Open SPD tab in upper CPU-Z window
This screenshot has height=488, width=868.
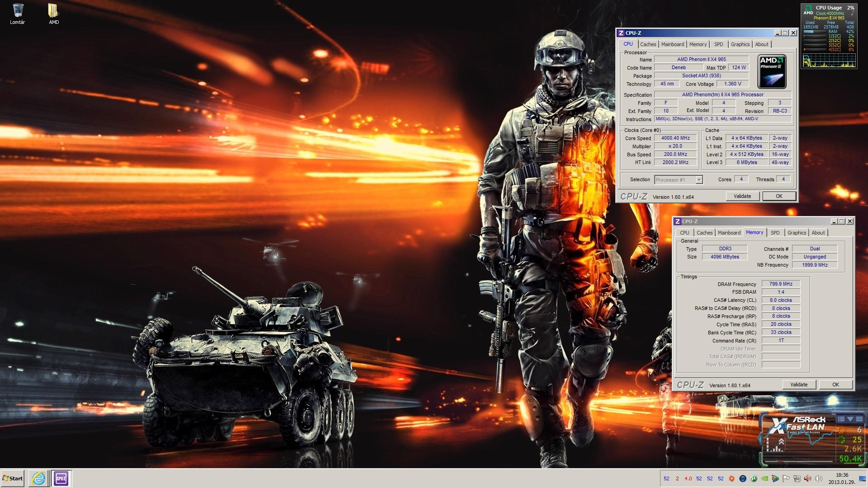[718, 44]
